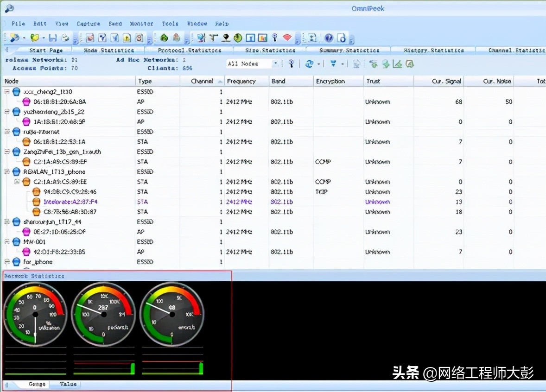Open the Capture menu
Screen dimensions: 546x392
pyautogui.click(x=88, y=24)
